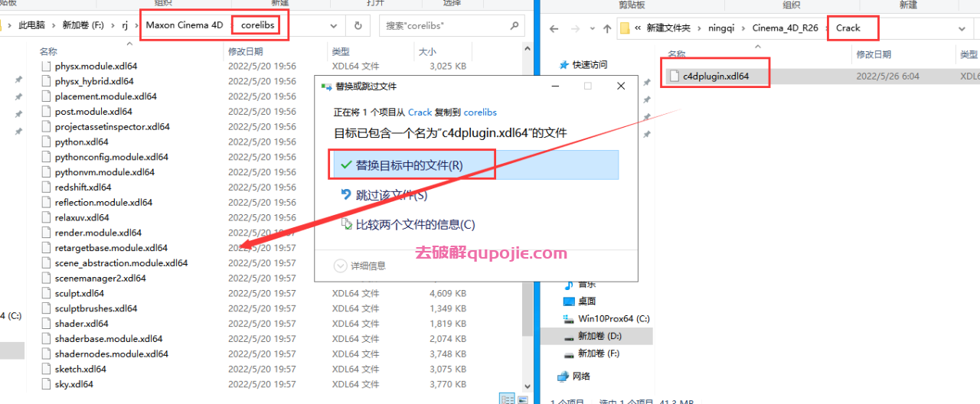
Task: Click Maxon Cinema 4D breadcrumb
Action: 184,25
